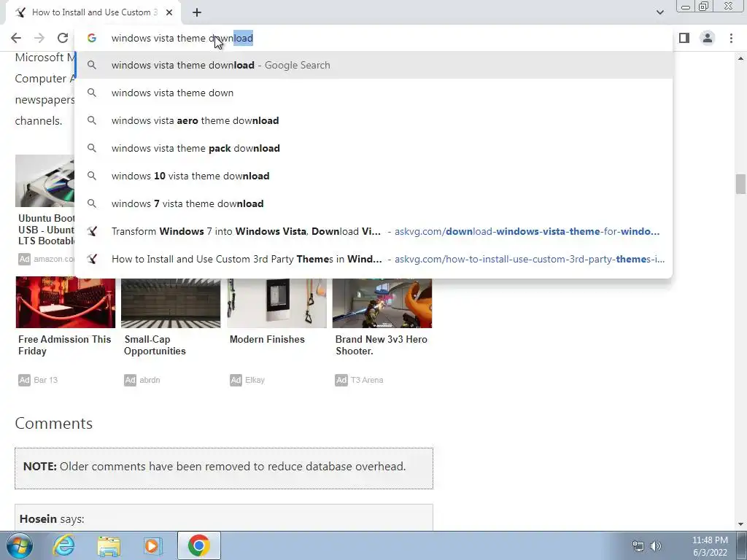This screenshot has height=560, width=747.
Task: Click the 'Comments' heading text
Action: 54,424
